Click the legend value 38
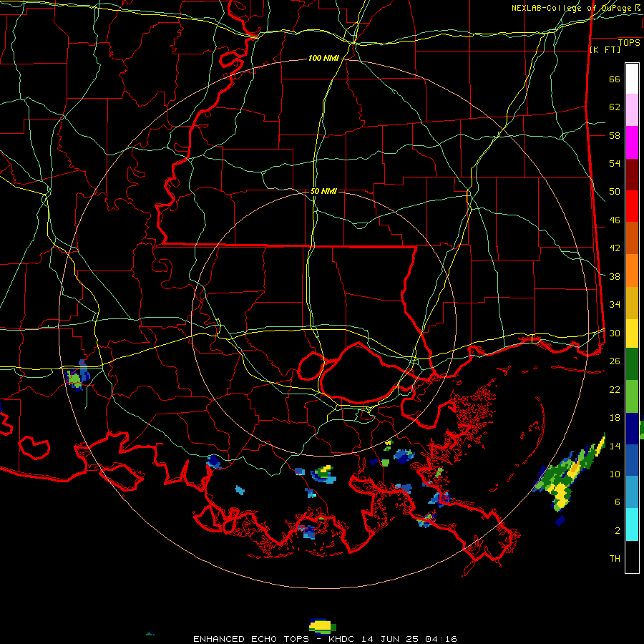The height and width of the screenshot is (644, 644). coord(615,276)
